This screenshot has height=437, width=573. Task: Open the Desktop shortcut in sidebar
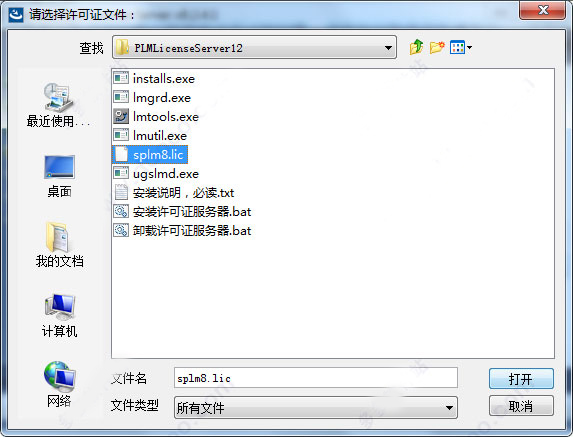[59, 176]
